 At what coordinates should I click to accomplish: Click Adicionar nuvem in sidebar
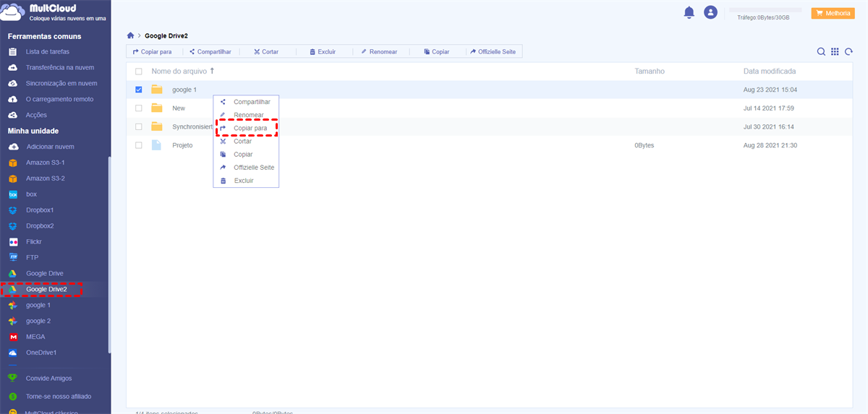pyautogui.click(x=50, y=147)
